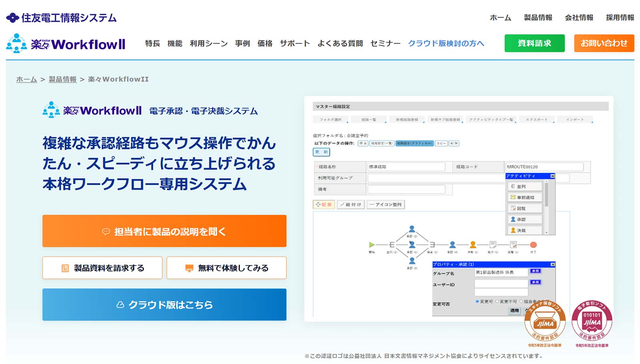
Task: Select the 承認 (3) node in the diagram
Action: [x=412, y=261]
